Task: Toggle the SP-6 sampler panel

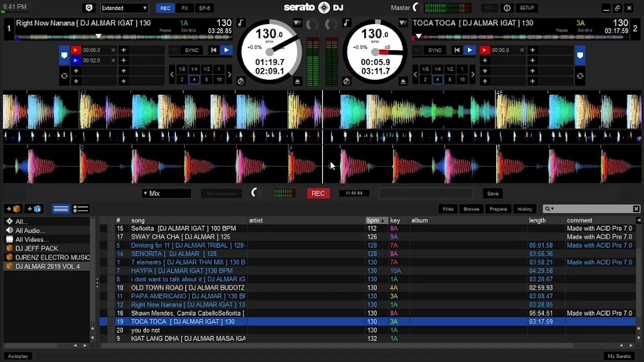Action: pos(204,8)
